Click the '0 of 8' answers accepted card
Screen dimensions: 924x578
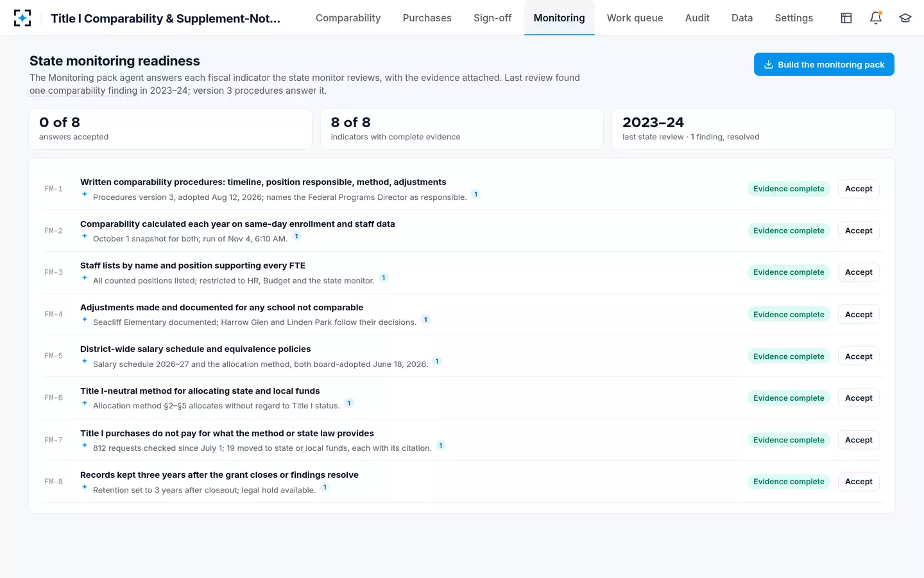tap(171, 129)
